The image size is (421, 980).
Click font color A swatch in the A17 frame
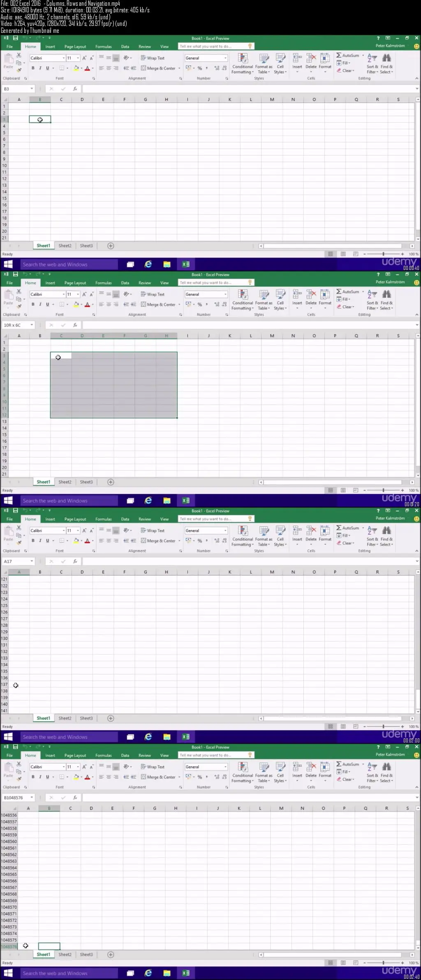pyautogui.click(x=87, y=541)
